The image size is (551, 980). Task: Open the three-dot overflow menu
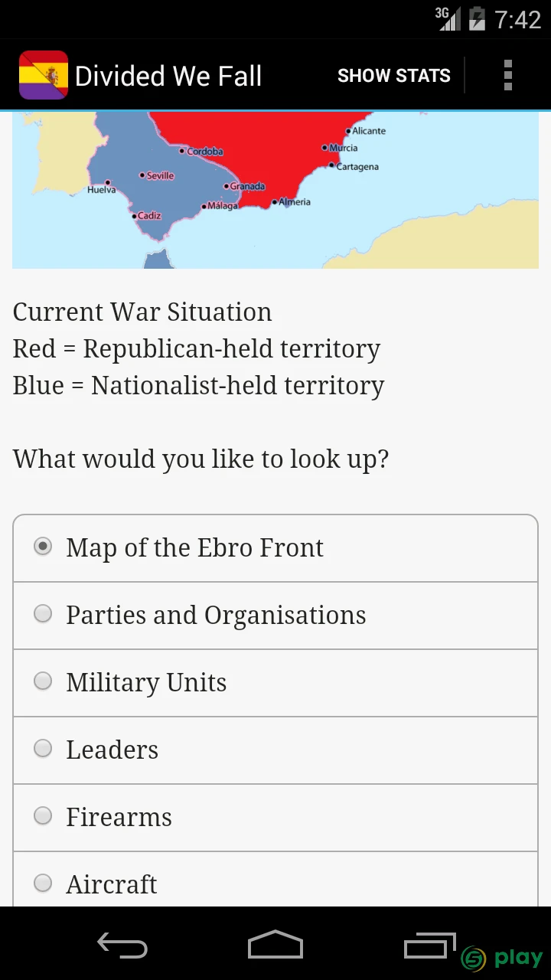[507, 75]
